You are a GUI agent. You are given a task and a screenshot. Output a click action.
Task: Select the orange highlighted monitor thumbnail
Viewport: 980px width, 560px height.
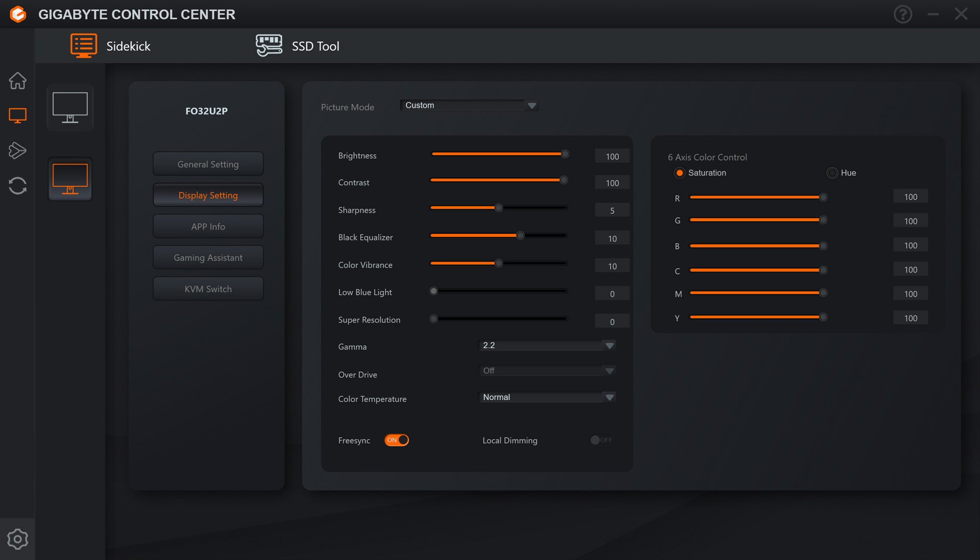point(70,179)
